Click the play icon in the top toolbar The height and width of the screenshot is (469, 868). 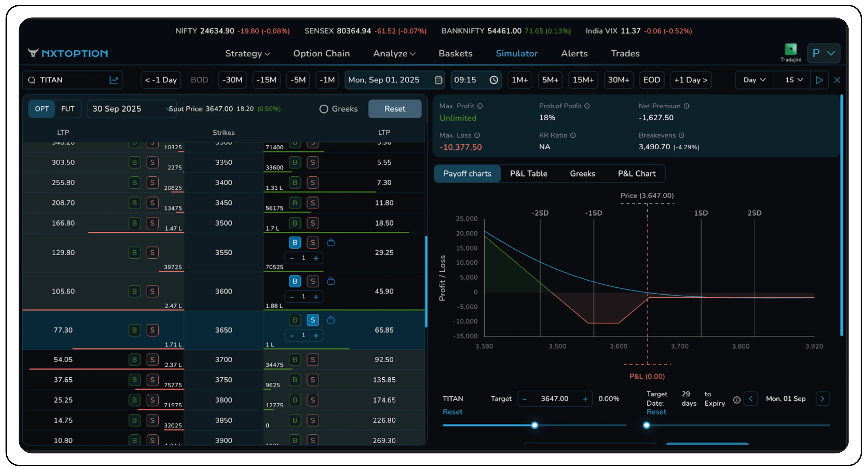819,80
